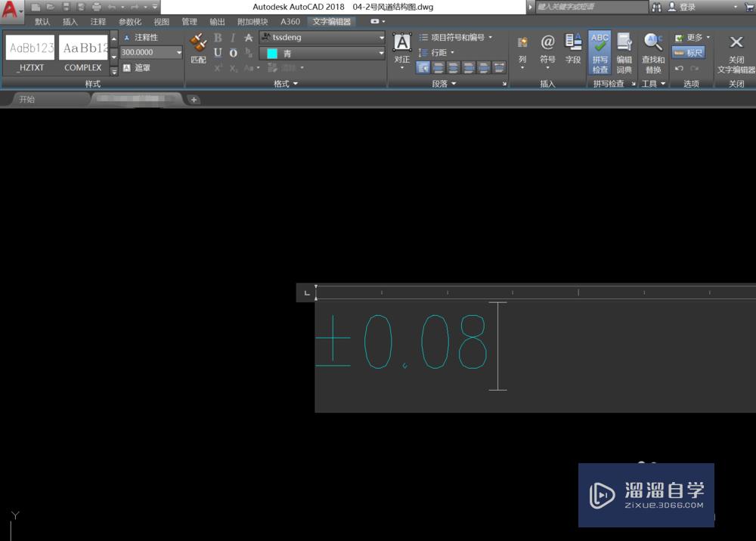
Task: Toggle bold text formatting
Action: tap(218, 38)
